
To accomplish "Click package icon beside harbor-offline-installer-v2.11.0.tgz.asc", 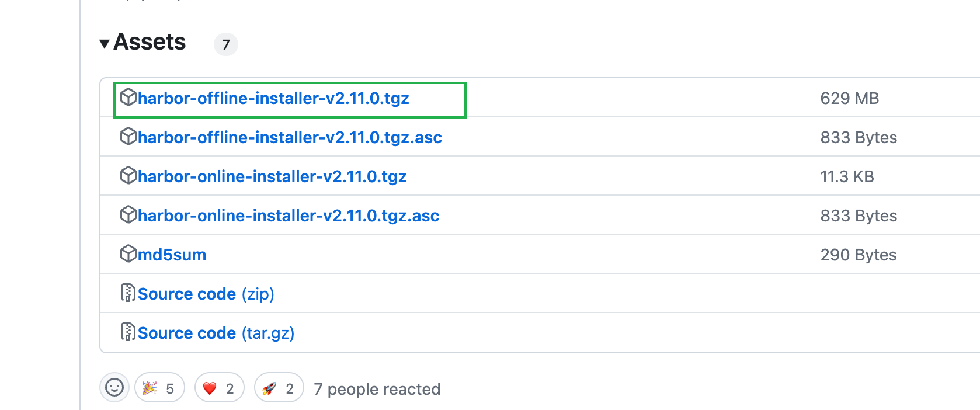I will 128,137.
